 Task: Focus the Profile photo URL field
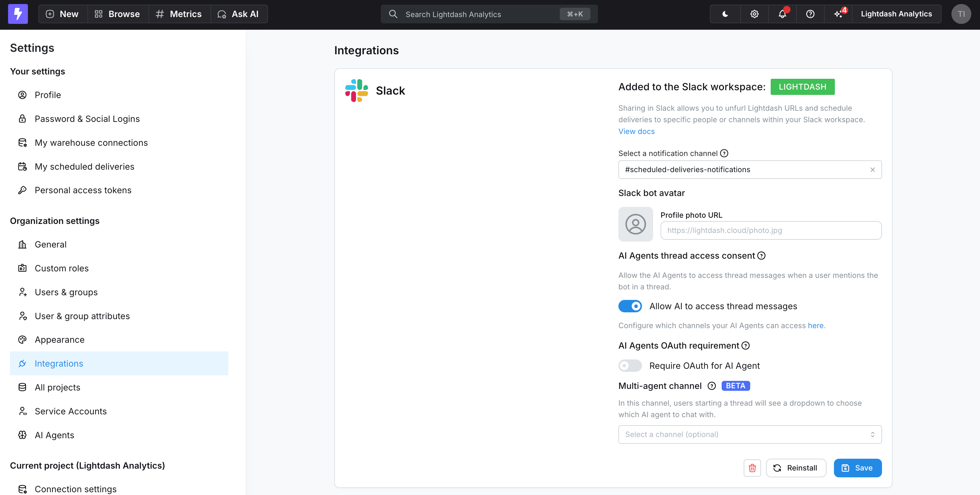771,230
